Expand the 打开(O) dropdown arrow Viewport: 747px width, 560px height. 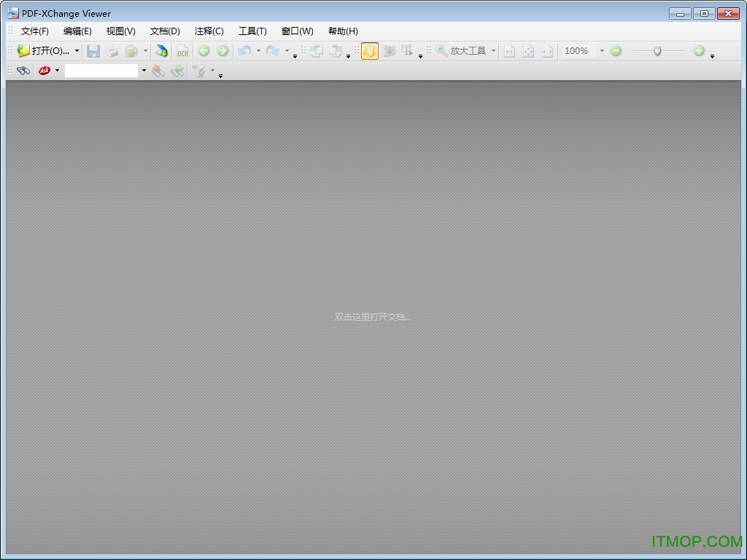(x=77, y=51)
